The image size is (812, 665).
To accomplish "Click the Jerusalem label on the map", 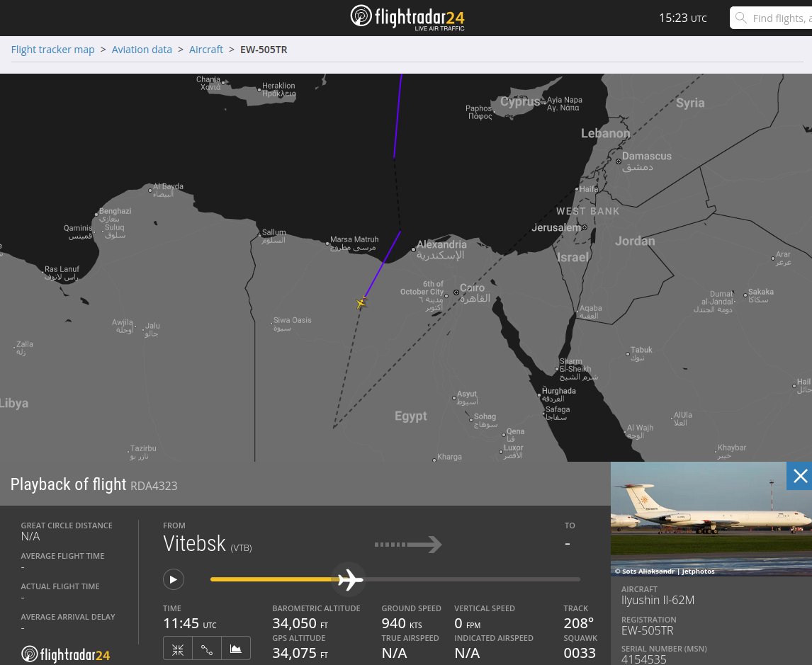I will 556,227.
